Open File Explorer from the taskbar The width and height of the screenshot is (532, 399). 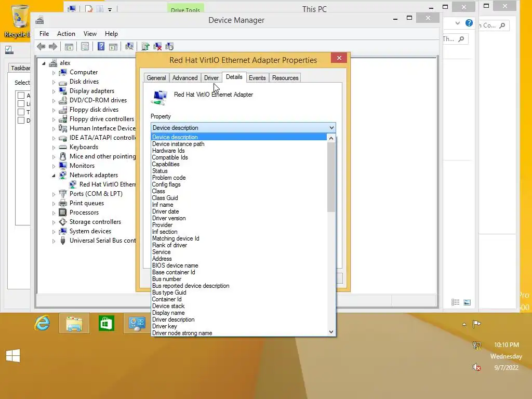[74, 323]
